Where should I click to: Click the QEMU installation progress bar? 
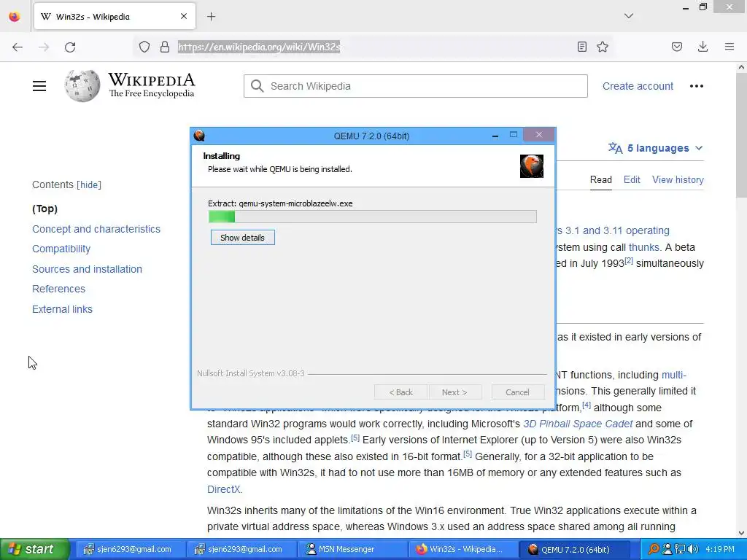click(x=373, y=217)
